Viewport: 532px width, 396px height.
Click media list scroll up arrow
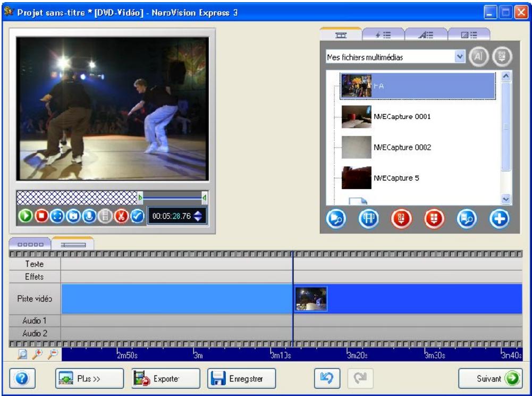tap(506, 76)
